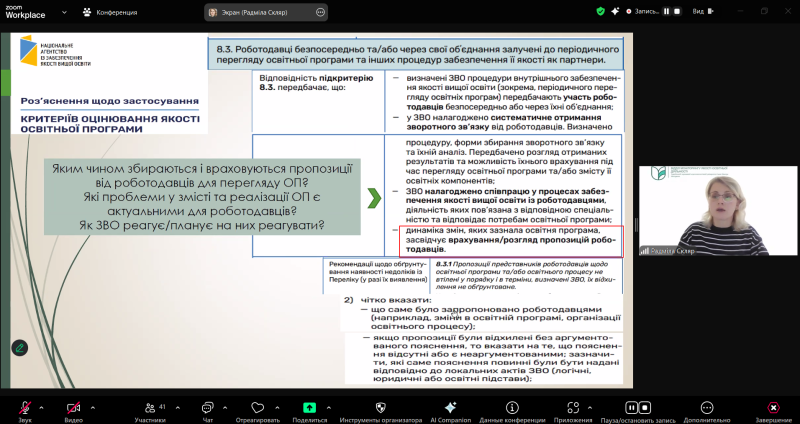This screenshot has height=424, width=800.
Task: Pause recording from the title bar
Action: click(x=666, y=11)
